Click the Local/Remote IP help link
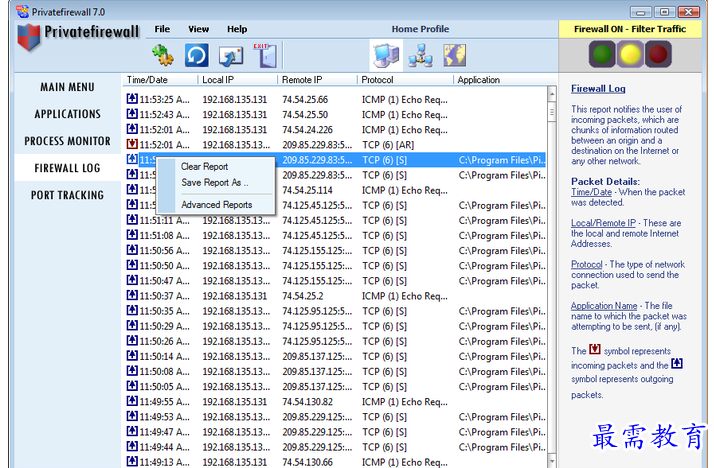Screen dimensions: 714x468 pyautogui.click(x=603, y=223)
